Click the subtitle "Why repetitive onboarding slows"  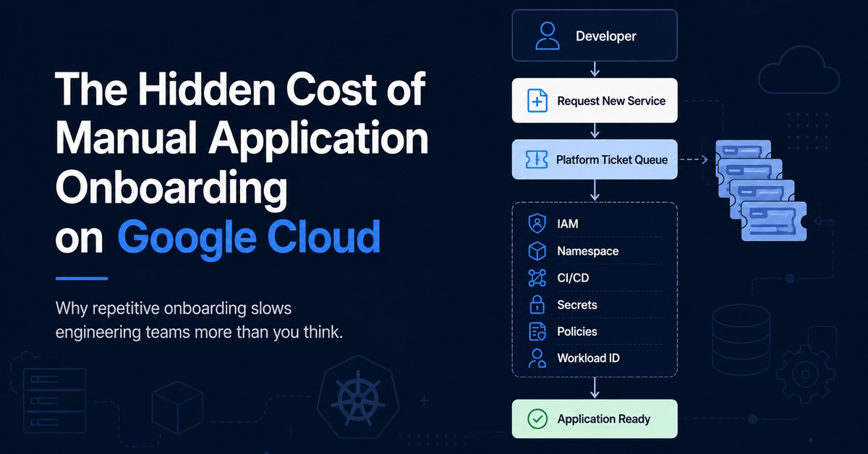coord(174,308)
